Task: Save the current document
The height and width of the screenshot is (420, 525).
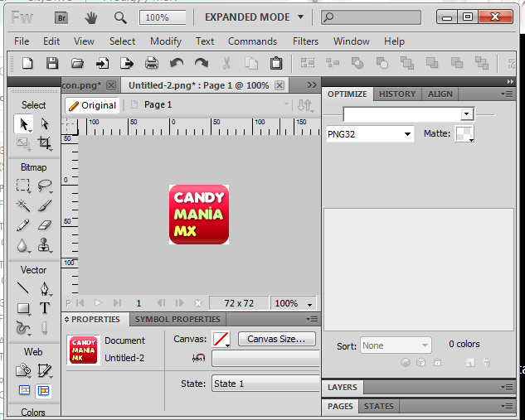Action: [x=52, y=63]
